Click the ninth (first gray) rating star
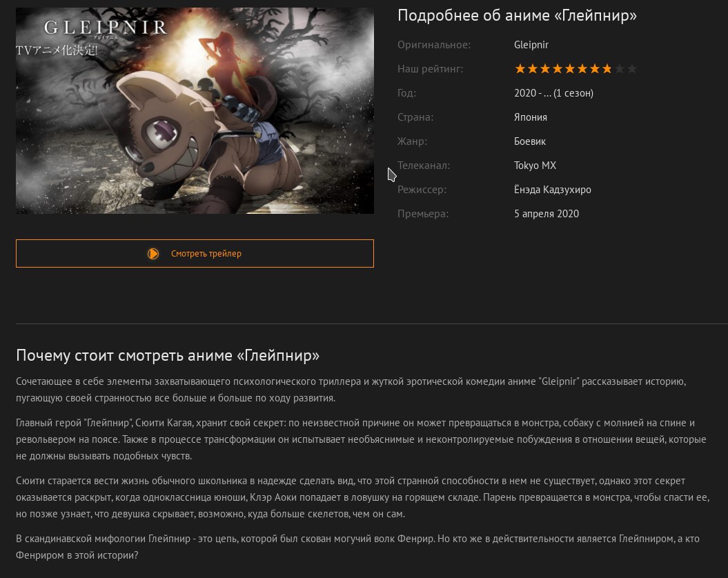The height and width of the screenshot is (578, 728). [x=620, y=69]
